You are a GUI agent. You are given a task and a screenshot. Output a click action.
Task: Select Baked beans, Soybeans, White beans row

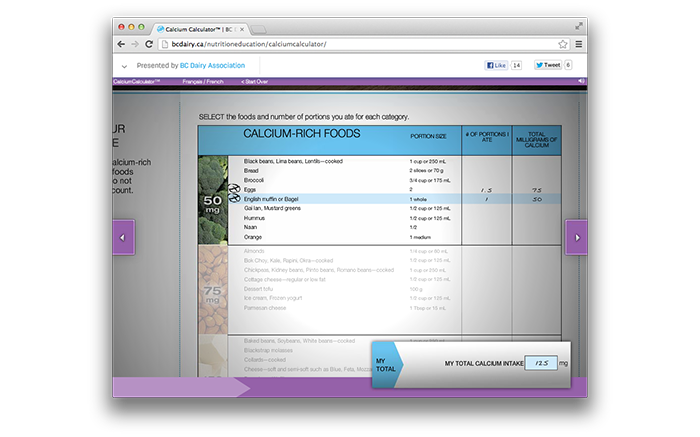coord(300,341)
